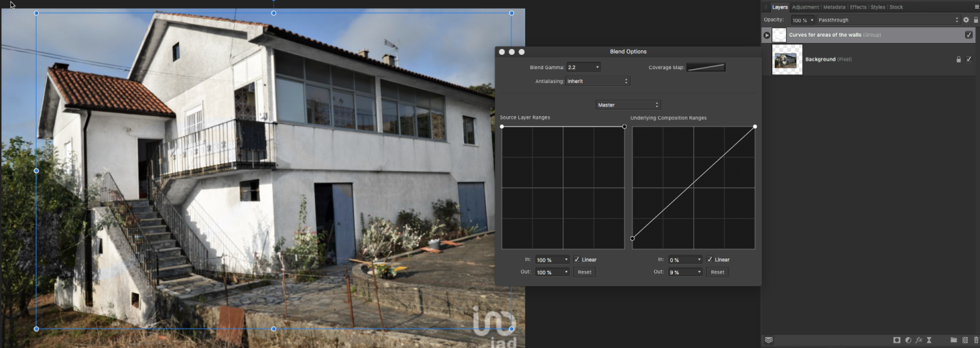The width and height of the screenshot is (980, 348).
Task: Switch to the Adjustment tab
Action: pos(806,7)
